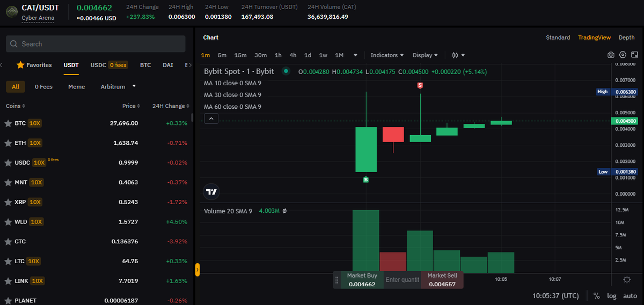Favorite PLANET with its star icon
This screenshot has width=644, height=305.
tap(8, 301)
